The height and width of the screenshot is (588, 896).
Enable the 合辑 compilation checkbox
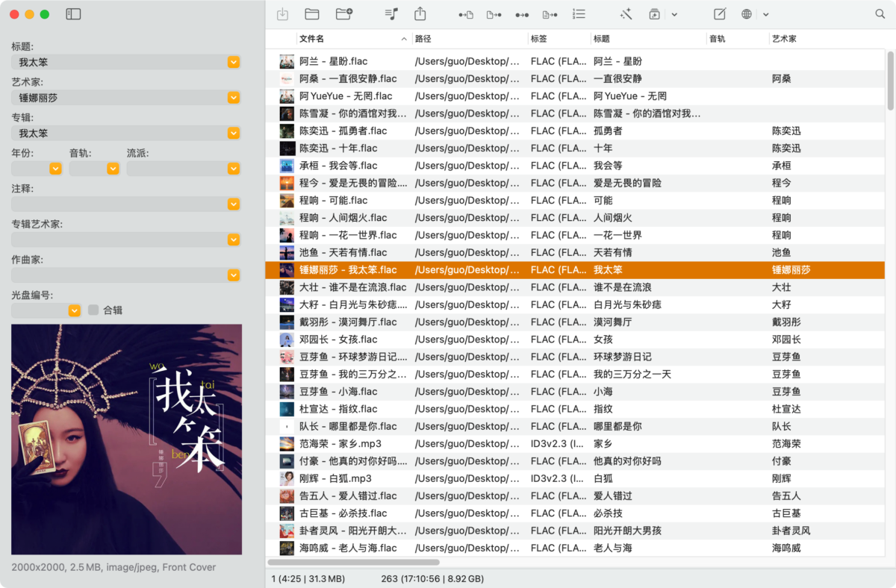(x=93, y=310)
